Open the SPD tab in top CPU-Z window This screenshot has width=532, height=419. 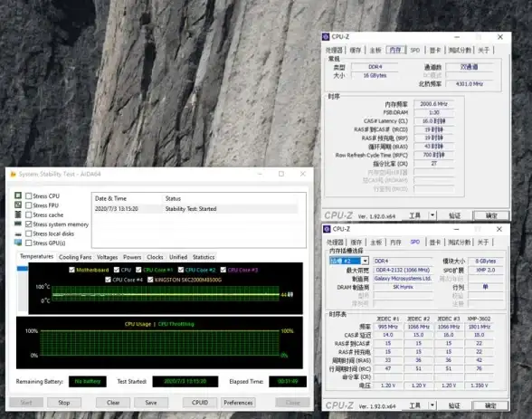point(415,50)
